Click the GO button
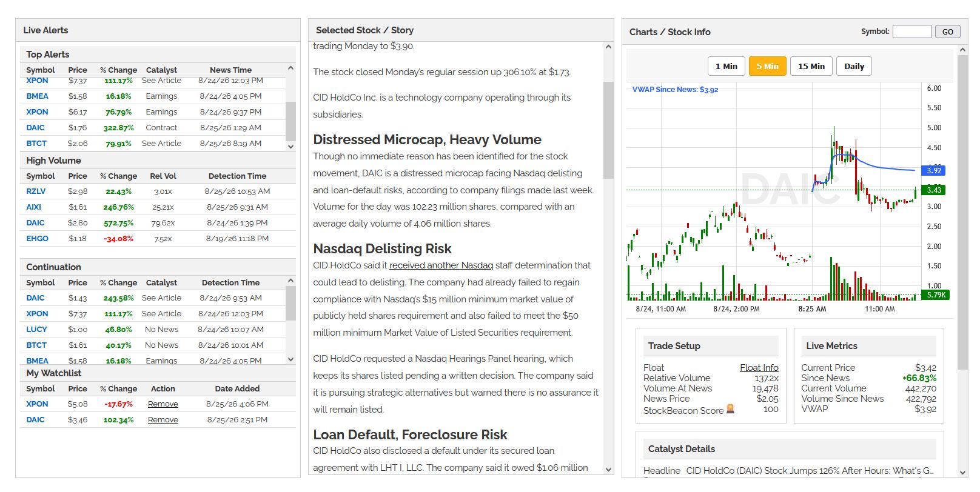980x492 pixels. coord(947,32)
